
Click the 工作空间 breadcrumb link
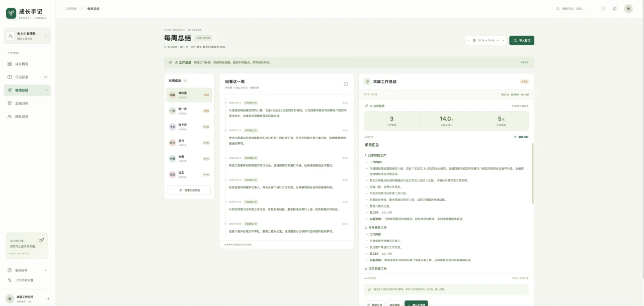click(x=71, y=9)
